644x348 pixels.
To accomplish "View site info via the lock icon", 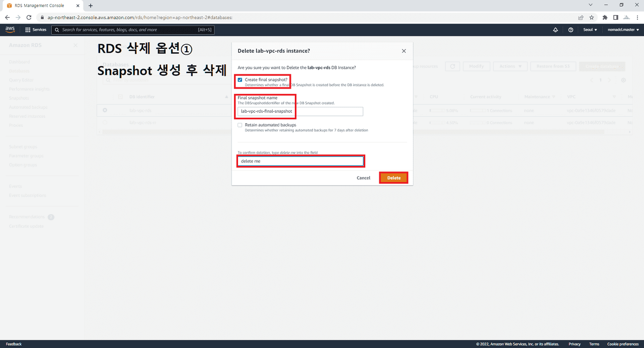I will 43,17.
